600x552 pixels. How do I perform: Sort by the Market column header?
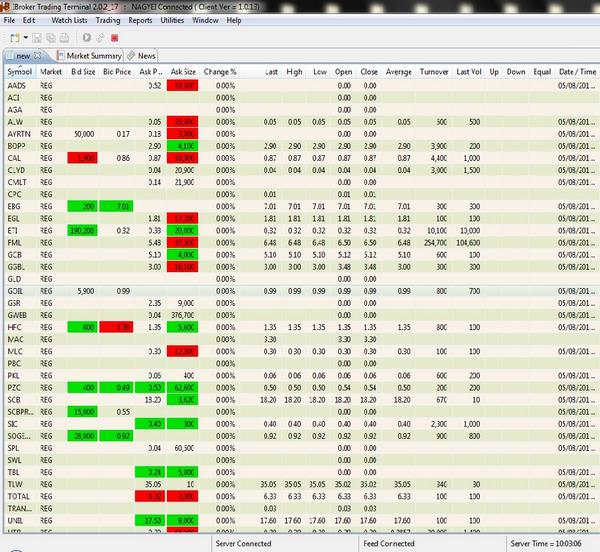[x=51, y=72]
